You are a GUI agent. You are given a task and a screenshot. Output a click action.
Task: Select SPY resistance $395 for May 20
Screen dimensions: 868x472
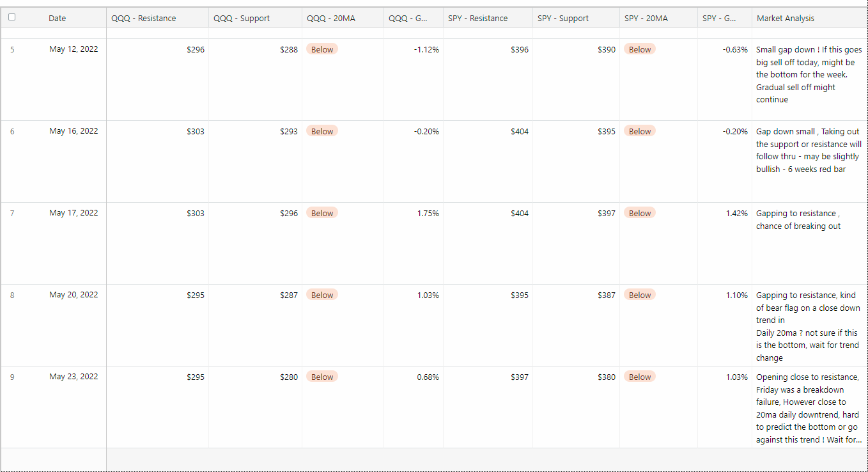(520, 295)
